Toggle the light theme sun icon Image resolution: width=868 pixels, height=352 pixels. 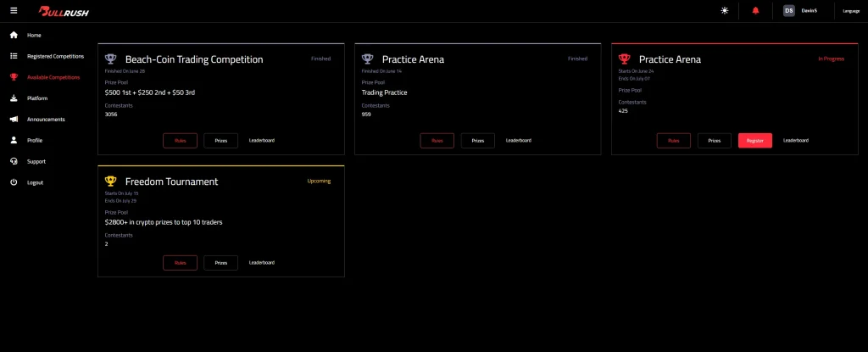point(725,10)
